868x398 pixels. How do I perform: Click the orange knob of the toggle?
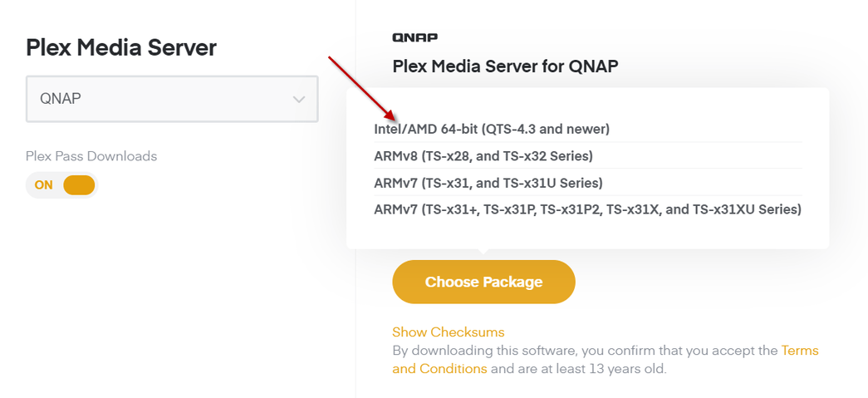coord(79,184)
